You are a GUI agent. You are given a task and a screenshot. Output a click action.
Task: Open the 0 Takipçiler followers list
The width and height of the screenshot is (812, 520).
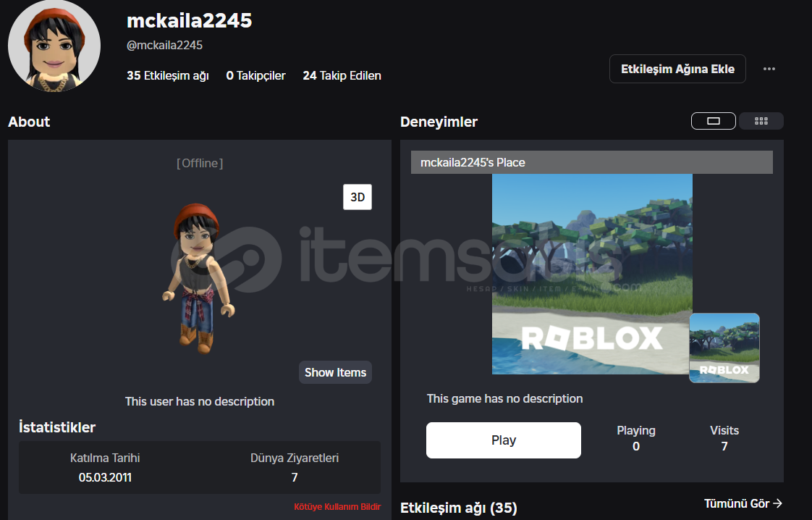click(x=255, y=76)
